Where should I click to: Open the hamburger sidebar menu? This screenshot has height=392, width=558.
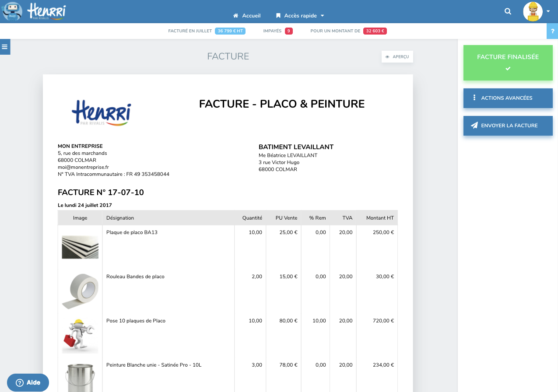click(x=5, y=47)
